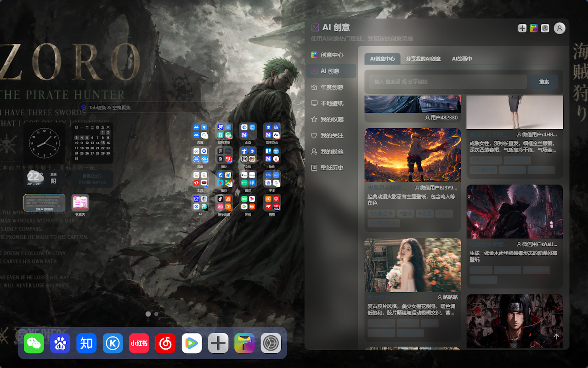Open 我的粉丝 sidebar item

coord(331,151)
